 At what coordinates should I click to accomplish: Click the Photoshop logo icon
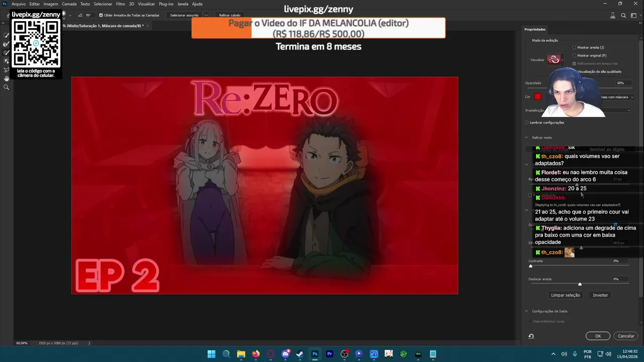5,4
